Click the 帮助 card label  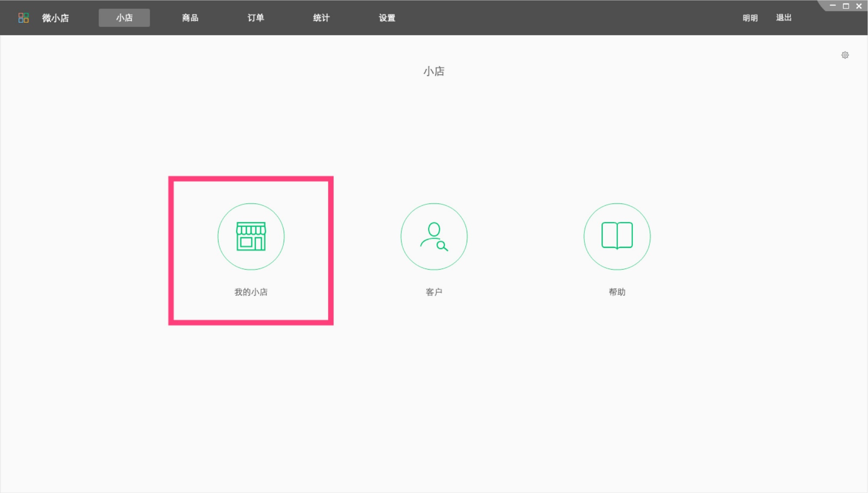617,291
